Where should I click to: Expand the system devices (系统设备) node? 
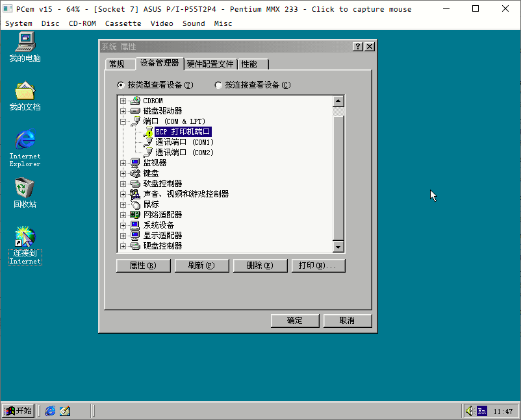point(123,225)
